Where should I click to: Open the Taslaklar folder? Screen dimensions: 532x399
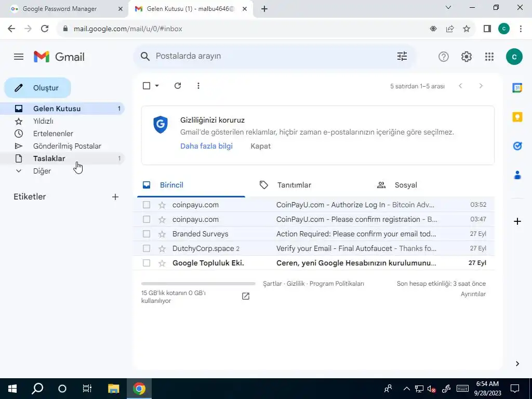(x=62, y=158)
